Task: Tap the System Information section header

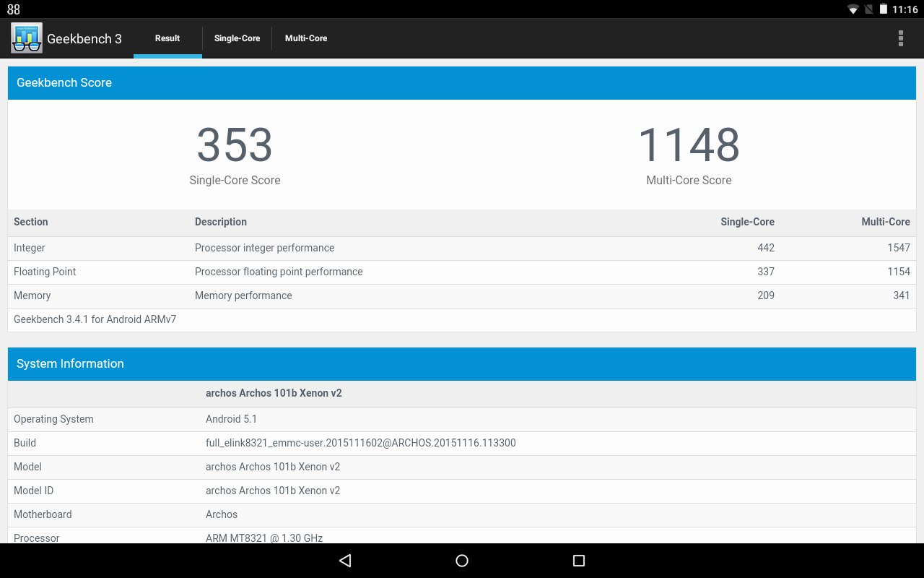Action: pyautogui.click(x=462, y=364)
